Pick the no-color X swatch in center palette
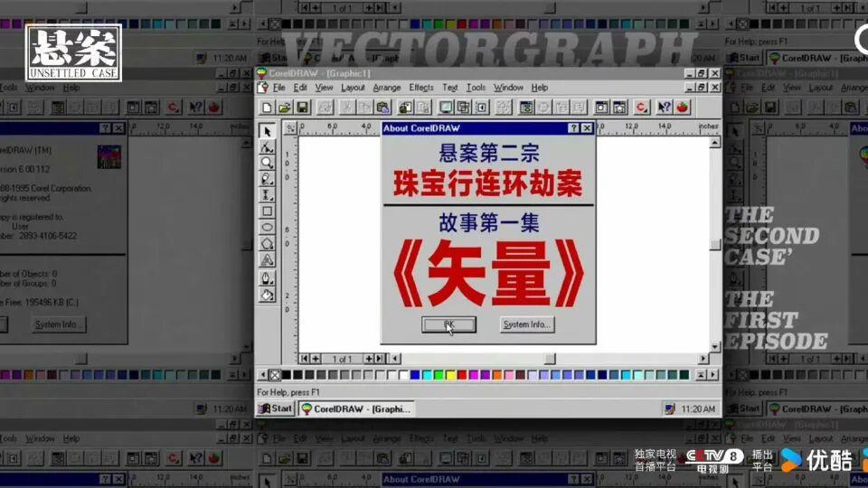The height and width of the screenshot is (488, 868). 275,375
